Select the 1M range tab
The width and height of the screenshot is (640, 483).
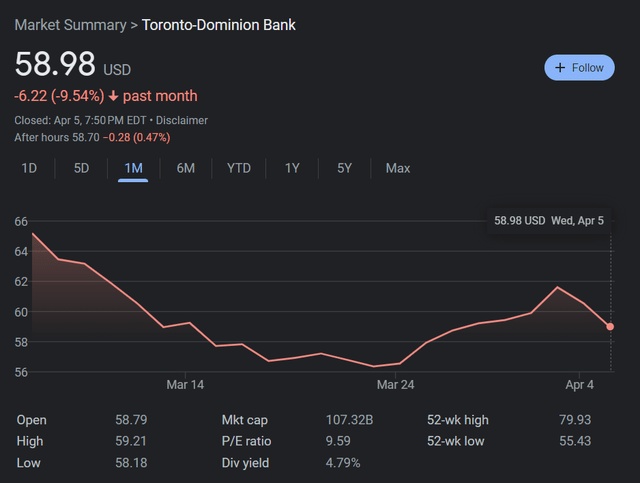(133, 168)
